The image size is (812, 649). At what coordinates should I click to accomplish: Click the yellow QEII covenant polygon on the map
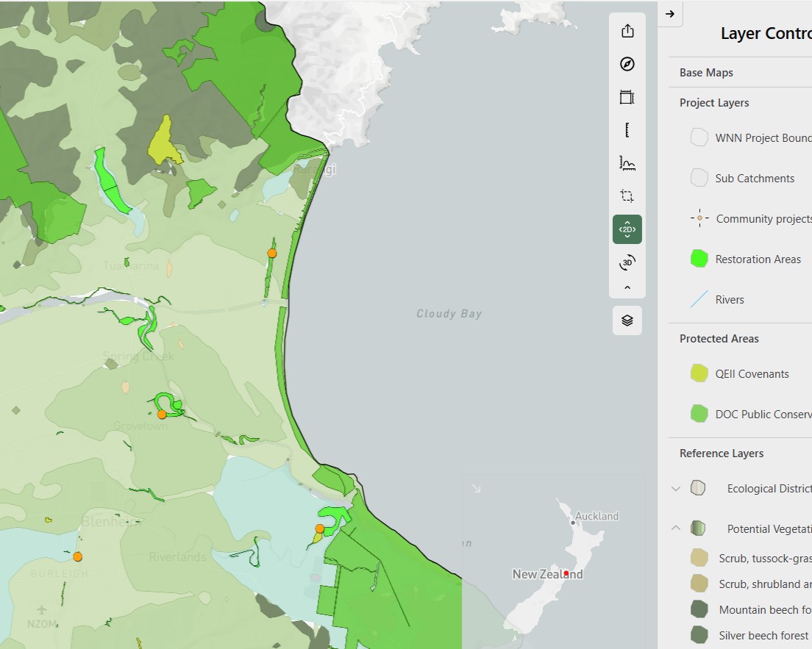point(164,143)
